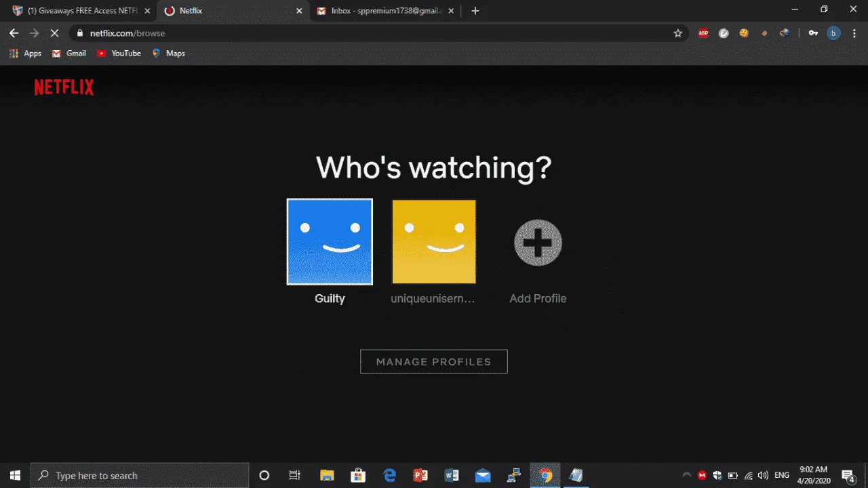
Task: Click the Chrome taskbar icon
Action: click(x=545, y=475)
